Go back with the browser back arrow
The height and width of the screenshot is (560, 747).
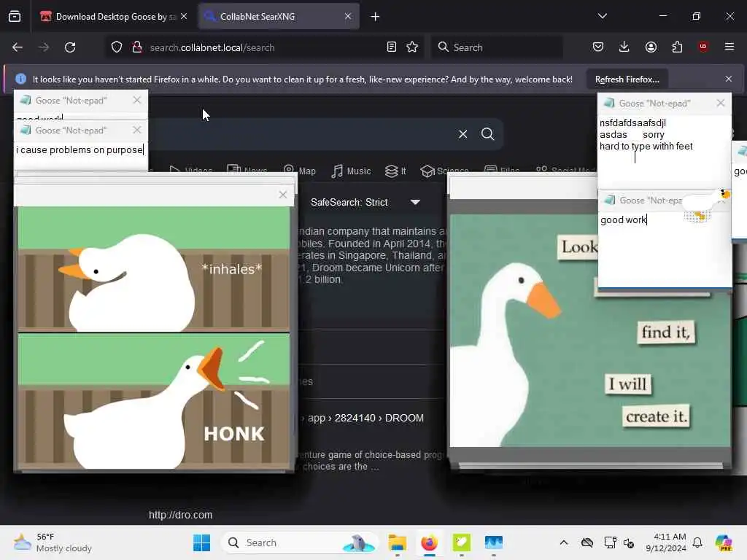click(18, 47)
